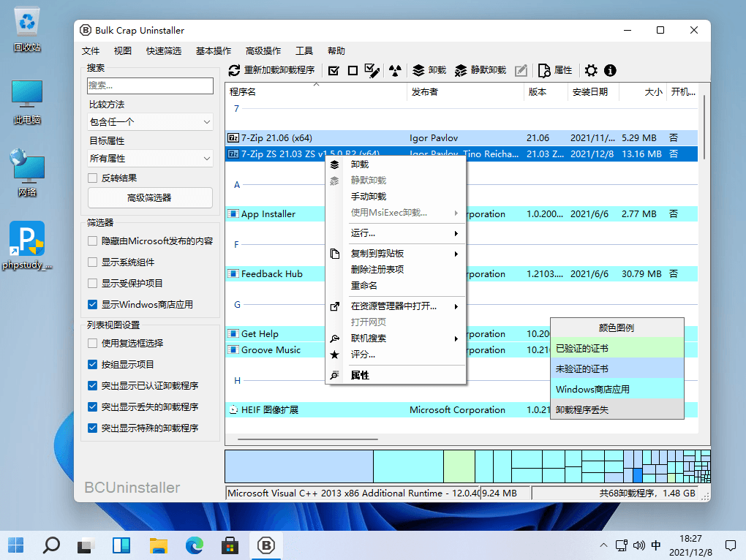
Task: Click the info about icon in toolbar
Action: (610, 70)
